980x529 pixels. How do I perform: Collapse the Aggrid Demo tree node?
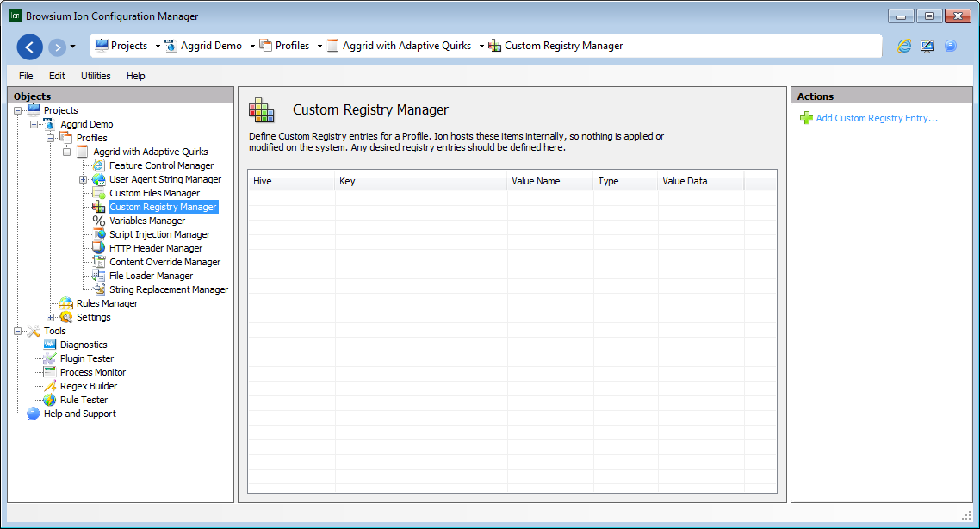click(34, 124)
